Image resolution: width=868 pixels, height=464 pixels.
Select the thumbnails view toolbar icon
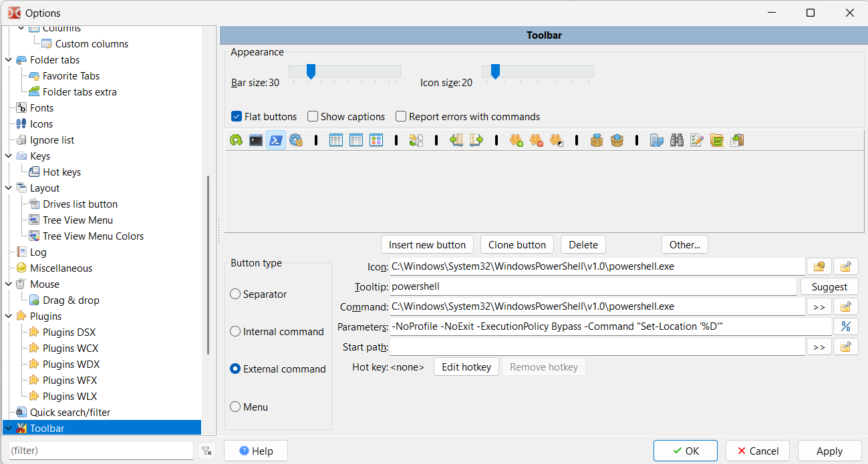[x=376, y=140]
